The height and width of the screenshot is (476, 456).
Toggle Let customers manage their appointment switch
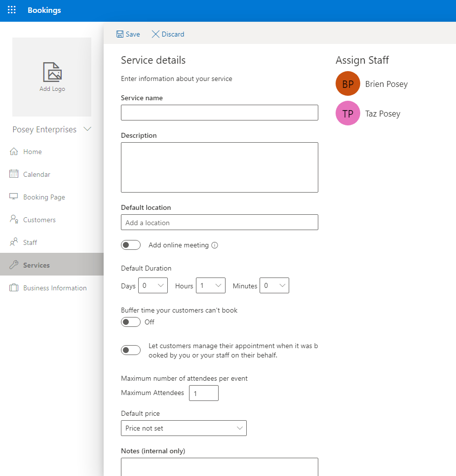pyautogui.click(x=131, y=350)
